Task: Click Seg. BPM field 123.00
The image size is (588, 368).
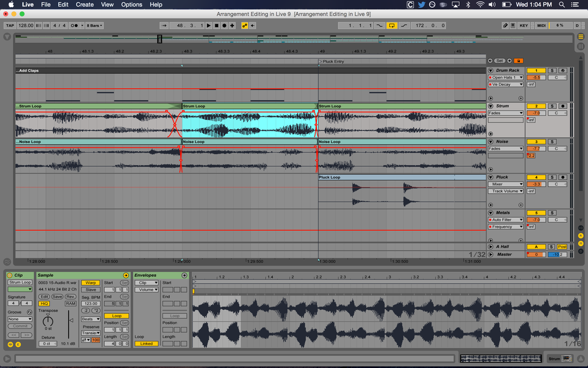Action: pyautogui.click(x=91, y=303)
